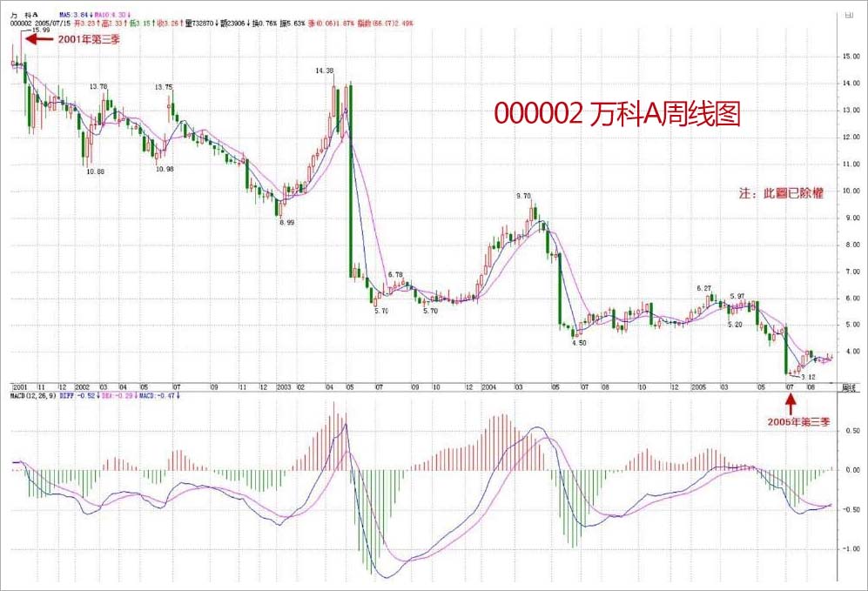Click the 15.99 high price marker
Viewport: 868px width, 591px height.
point(40,30)
